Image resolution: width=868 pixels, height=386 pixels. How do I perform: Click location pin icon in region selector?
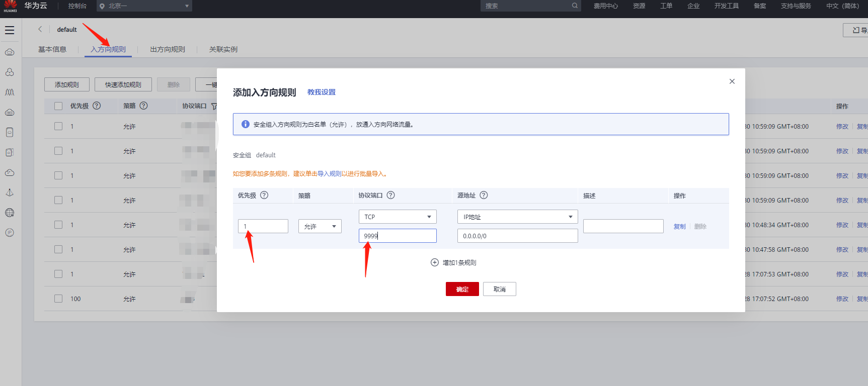click(102, 6)
